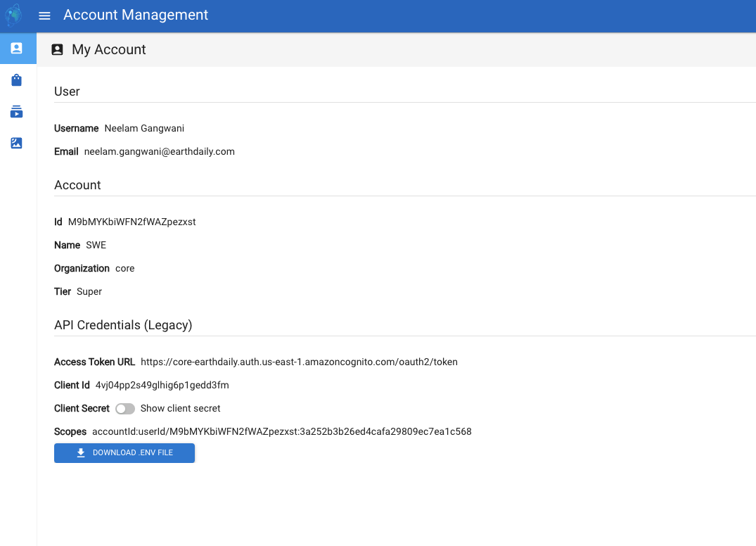The image size is (756, 546).
Task: Open the shopping bag section in sidebar
Action: [17, 80]
